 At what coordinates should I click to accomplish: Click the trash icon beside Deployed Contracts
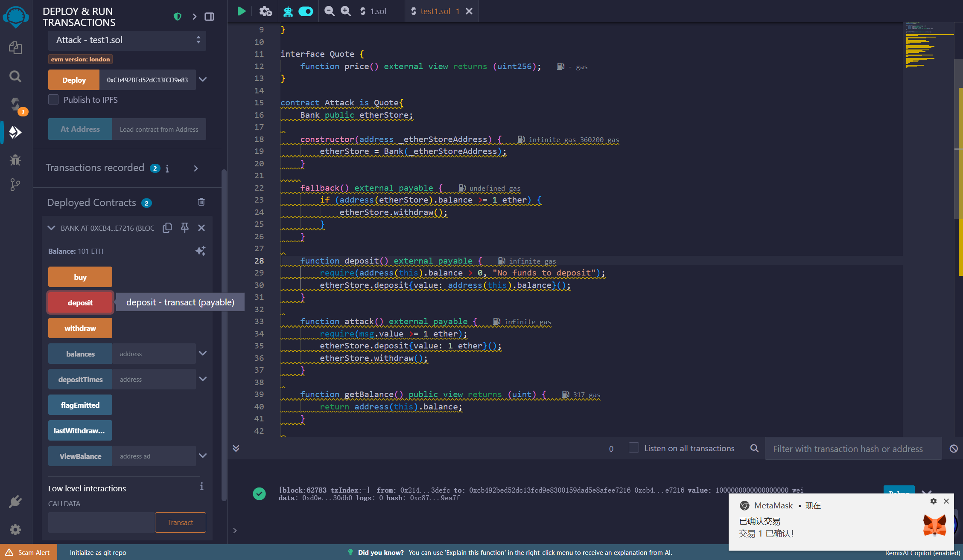201,202
